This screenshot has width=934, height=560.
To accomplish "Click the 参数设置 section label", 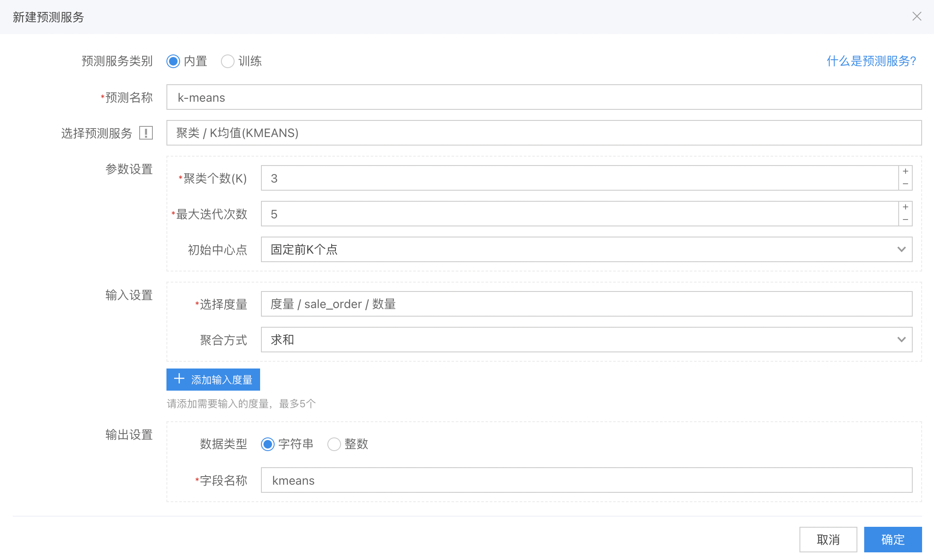I will click(x=129, y=169).
